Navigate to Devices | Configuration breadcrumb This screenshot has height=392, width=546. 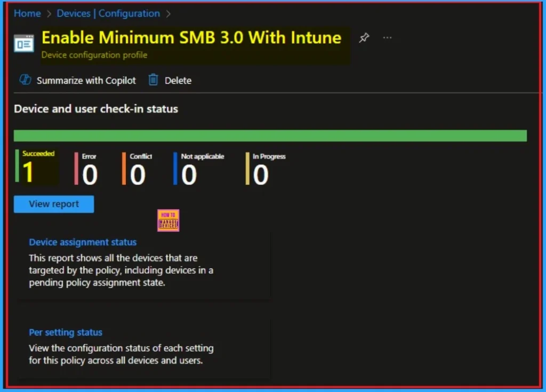click(108, 13)
